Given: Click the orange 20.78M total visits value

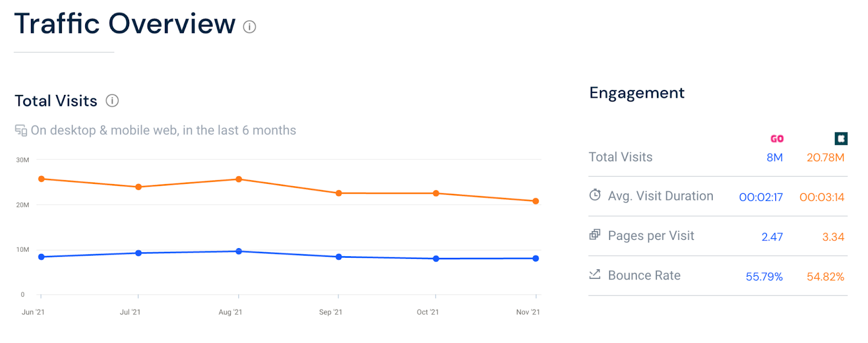Looking at the screenshot, I should (825, 157).
